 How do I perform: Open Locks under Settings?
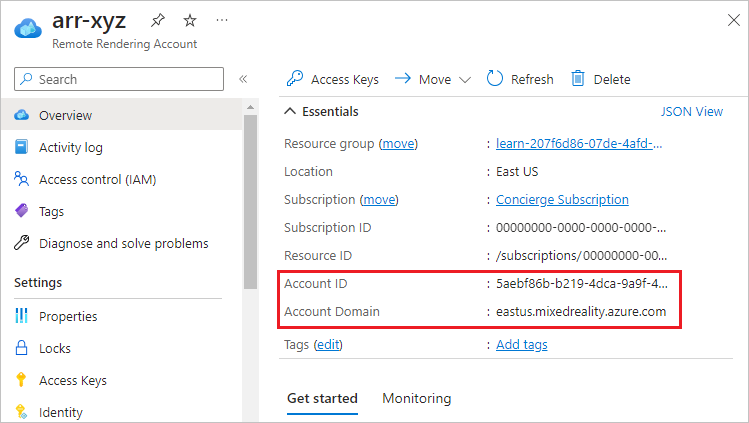[55, 349]
